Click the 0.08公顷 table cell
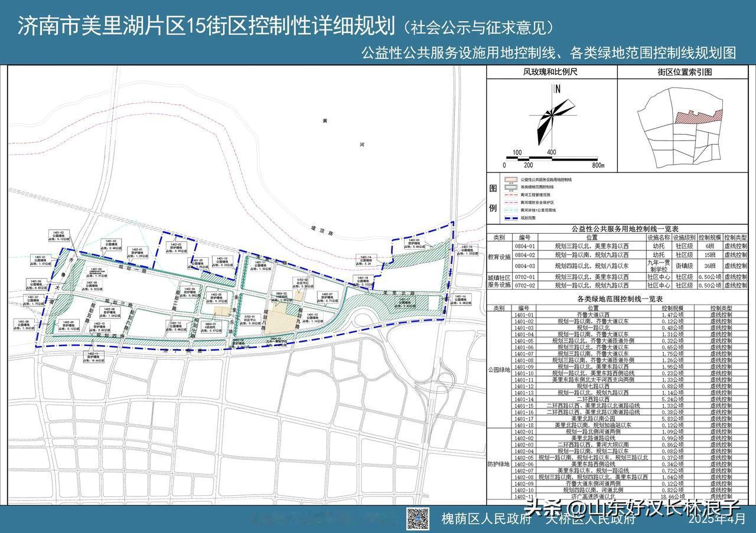Viewport: 756px width, 533px height. click(672, 451)
